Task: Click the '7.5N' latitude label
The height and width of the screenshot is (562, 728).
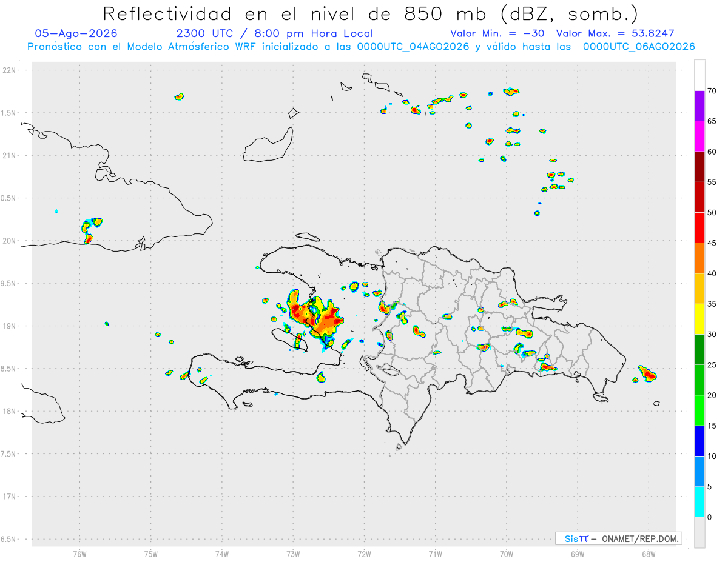Action: [x=9, y=454]
